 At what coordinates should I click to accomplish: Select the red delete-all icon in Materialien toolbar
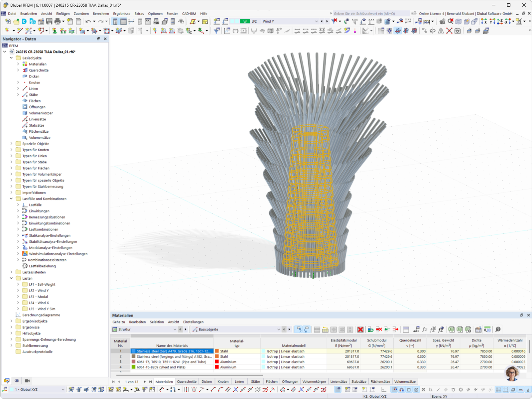pyautogui.click(x=360, y=330)
